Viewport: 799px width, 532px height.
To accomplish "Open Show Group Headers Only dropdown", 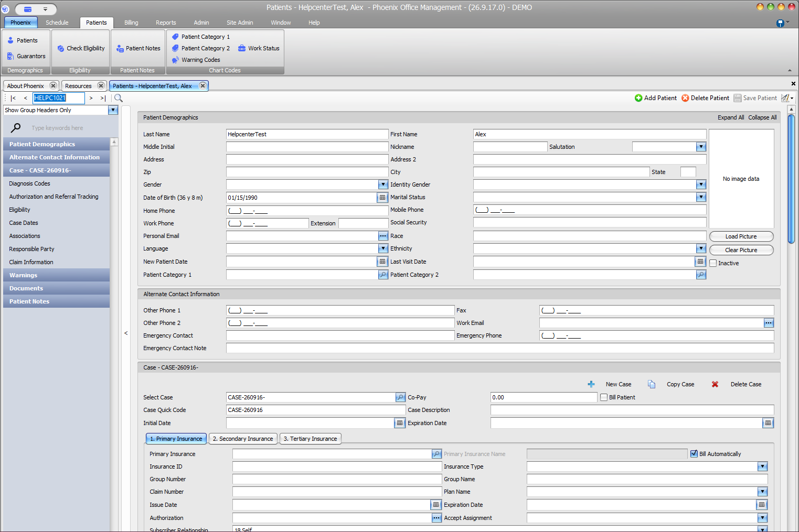I will tap(113, 110).
